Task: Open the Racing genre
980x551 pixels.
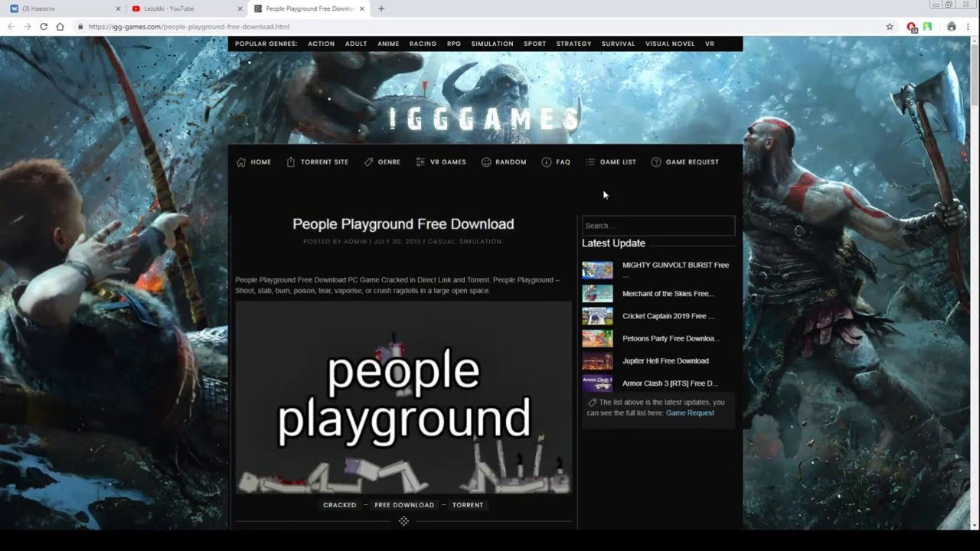Action: pyautogui.click(x=423, y=44)
